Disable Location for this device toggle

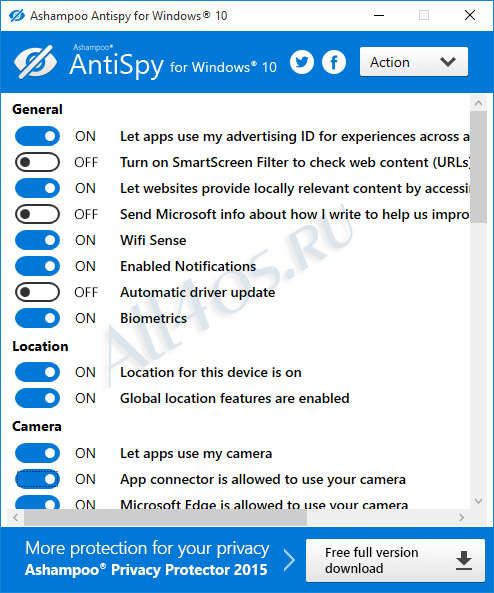[x=37, y=372]
